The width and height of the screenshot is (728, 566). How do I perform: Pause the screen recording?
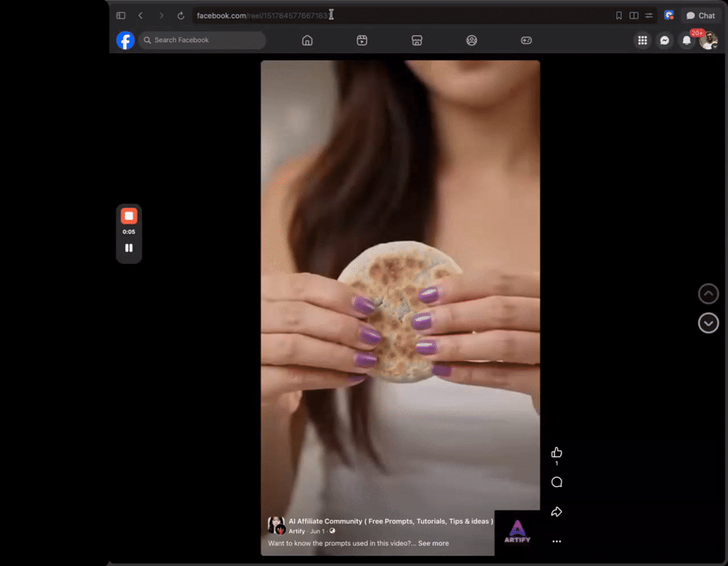click(x=129, y=248)
